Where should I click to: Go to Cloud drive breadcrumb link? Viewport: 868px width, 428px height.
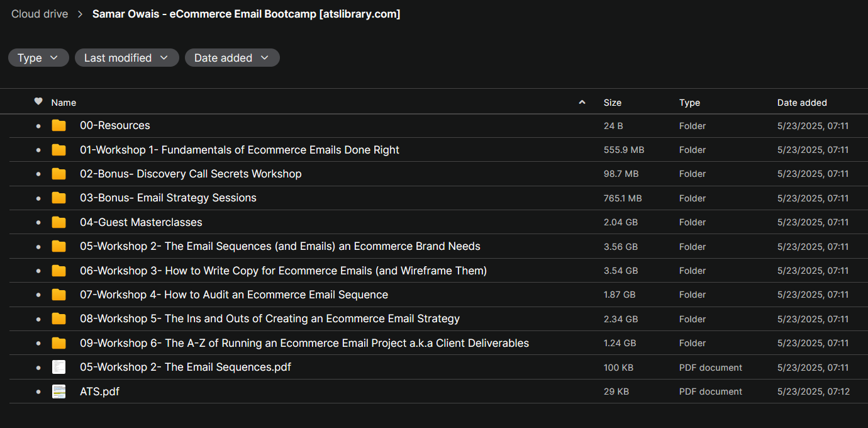coord(40,14)
